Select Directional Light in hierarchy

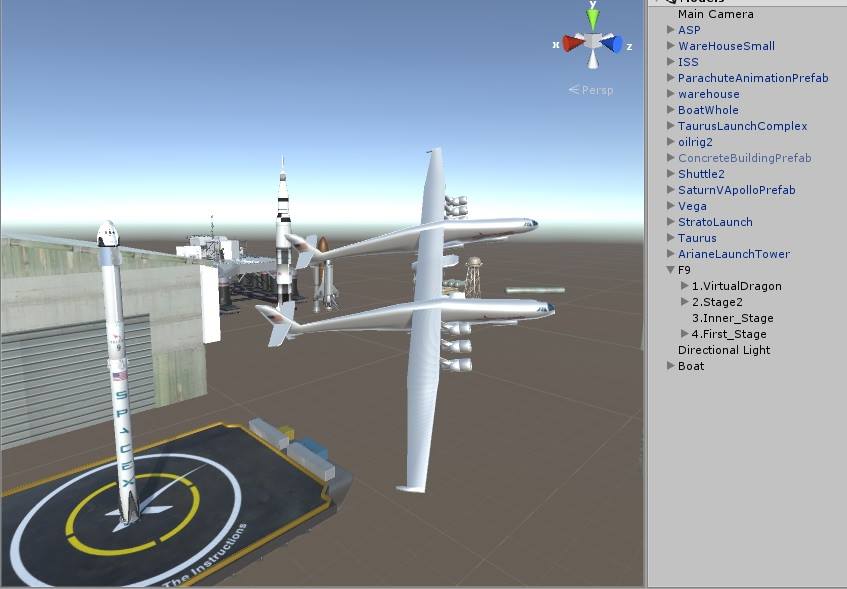tap(724, 350)
